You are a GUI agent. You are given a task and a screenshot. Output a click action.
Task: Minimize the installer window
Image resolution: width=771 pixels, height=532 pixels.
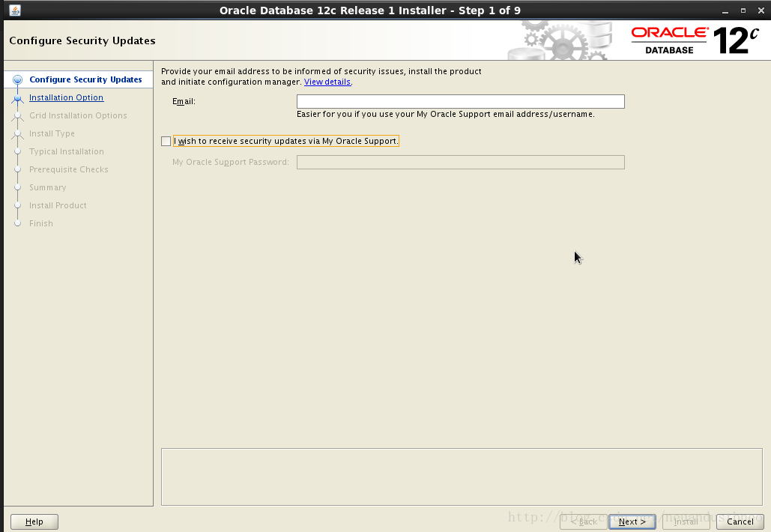(725, 10)
